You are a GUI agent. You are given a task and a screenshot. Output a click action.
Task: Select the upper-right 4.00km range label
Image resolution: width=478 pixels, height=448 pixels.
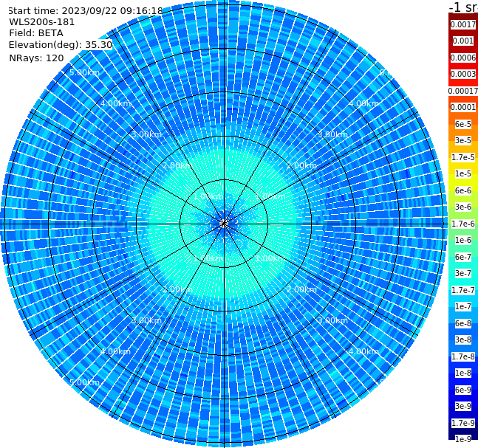363,103
